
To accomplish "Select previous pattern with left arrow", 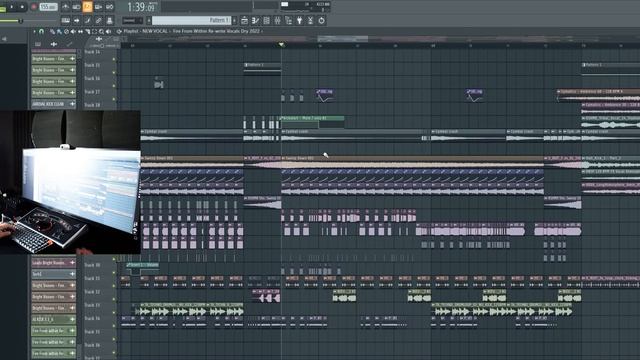I will (x=149, y=20).
